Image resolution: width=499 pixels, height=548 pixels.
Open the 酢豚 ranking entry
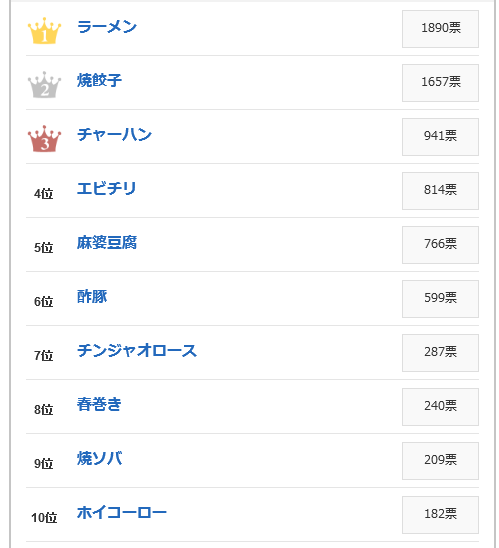point(92,297)
